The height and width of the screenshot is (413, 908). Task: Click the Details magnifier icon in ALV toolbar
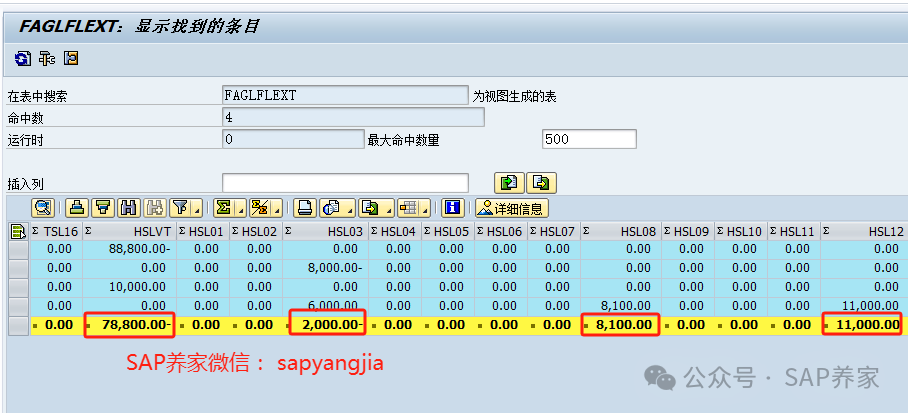(43, 207)
